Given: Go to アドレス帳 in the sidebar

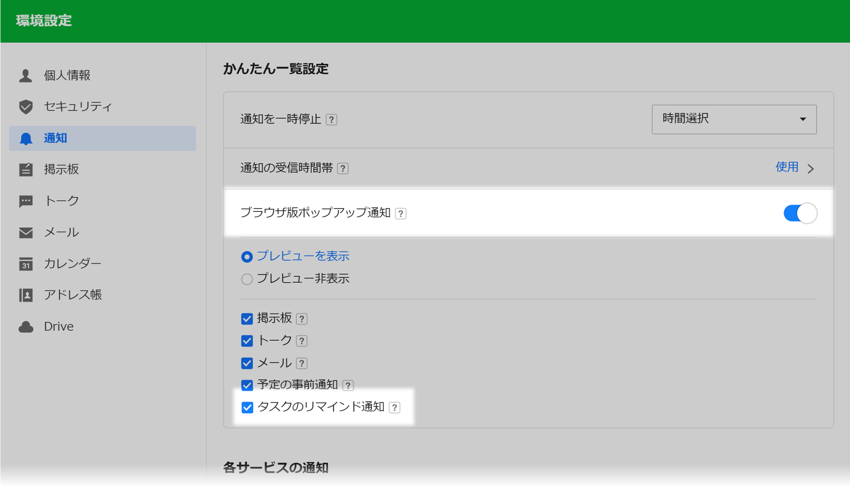Looking at the screenshot, I should tap(73, 295).
